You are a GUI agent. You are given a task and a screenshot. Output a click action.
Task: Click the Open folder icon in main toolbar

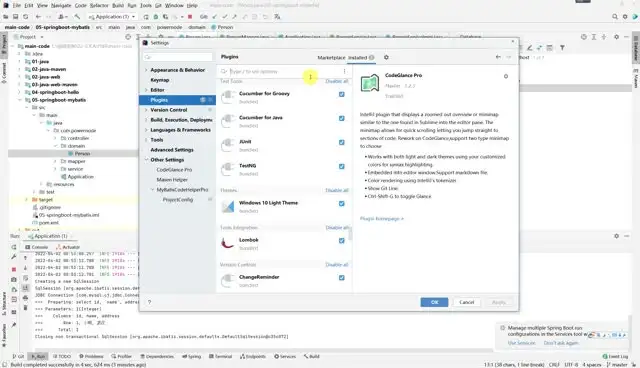pyautogui.click(x=6, y=17)
